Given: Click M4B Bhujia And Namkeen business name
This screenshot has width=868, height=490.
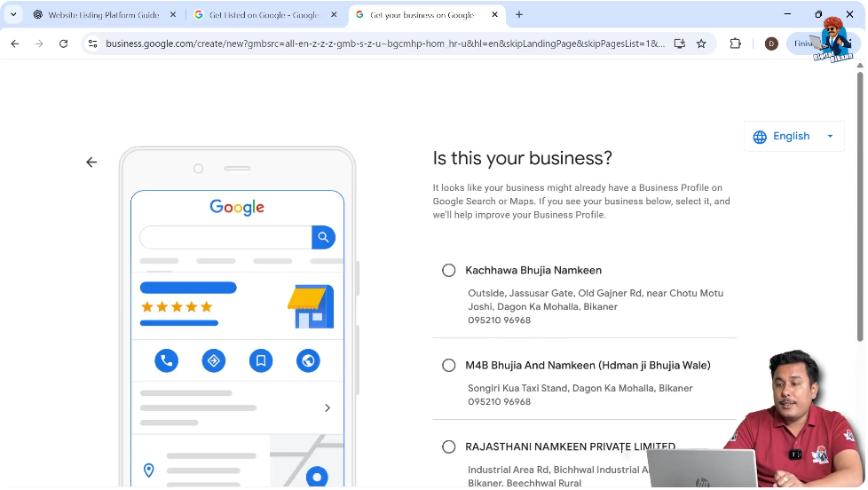Looking at the screenshot, I should pos(588,366).
